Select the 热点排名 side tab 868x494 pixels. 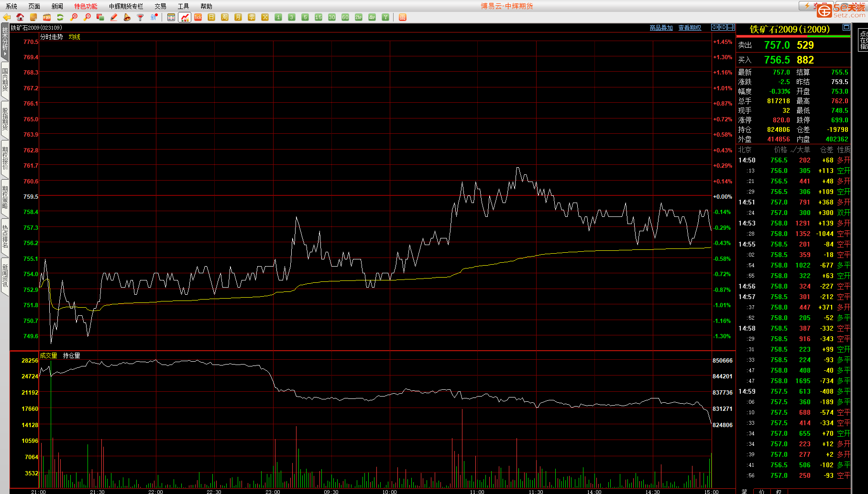tap(5, 237)
